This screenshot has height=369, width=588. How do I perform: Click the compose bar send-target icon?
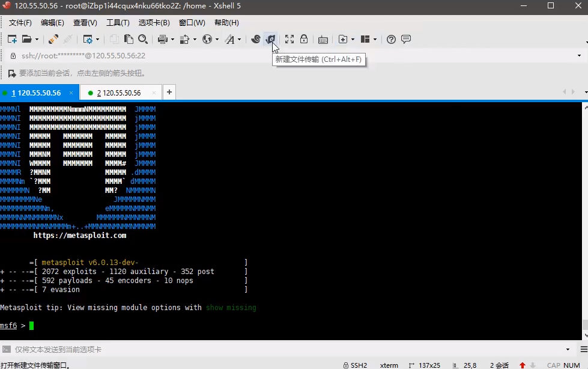point(7,350)
